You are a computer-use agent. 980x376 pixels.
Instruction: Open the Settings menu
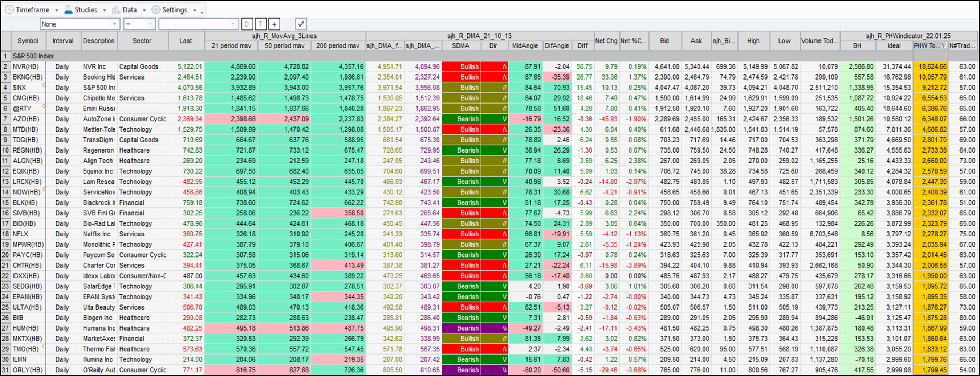(170, 9)
